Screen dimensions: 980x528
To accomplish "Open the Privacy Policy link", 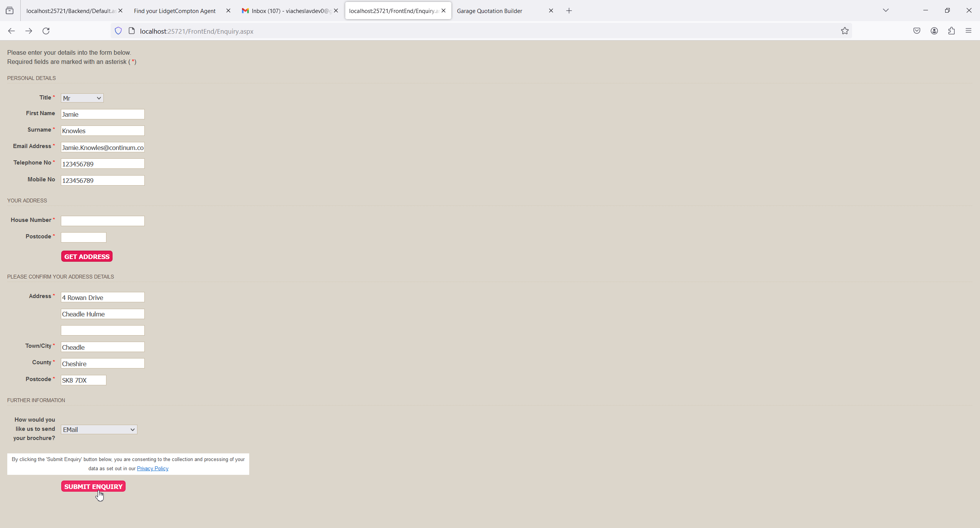I will (x=152, y=469).
